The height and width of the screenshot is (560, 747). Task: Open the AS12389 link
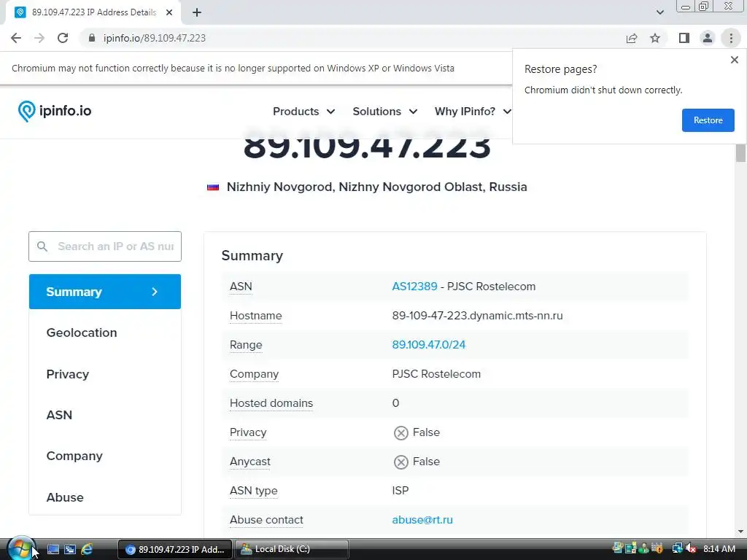pyautogui.click(x=414, y=286)
